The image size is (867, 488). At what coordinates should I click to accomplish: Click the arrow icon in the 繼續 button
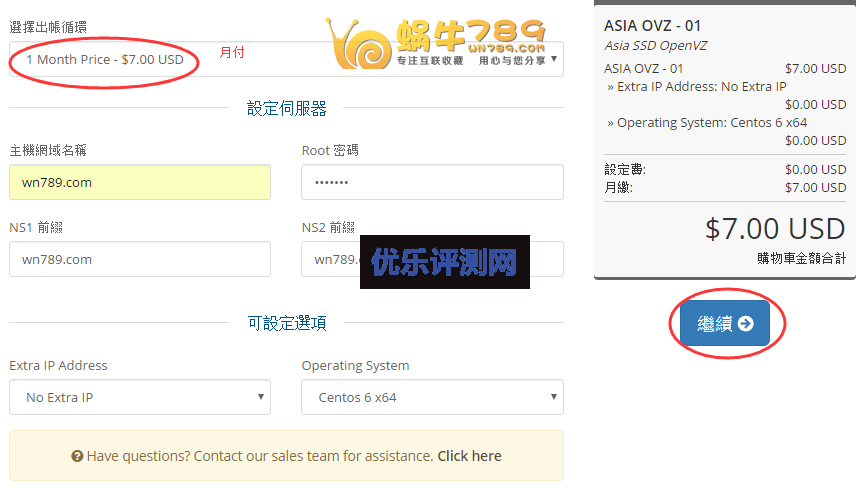coord(745,323)
